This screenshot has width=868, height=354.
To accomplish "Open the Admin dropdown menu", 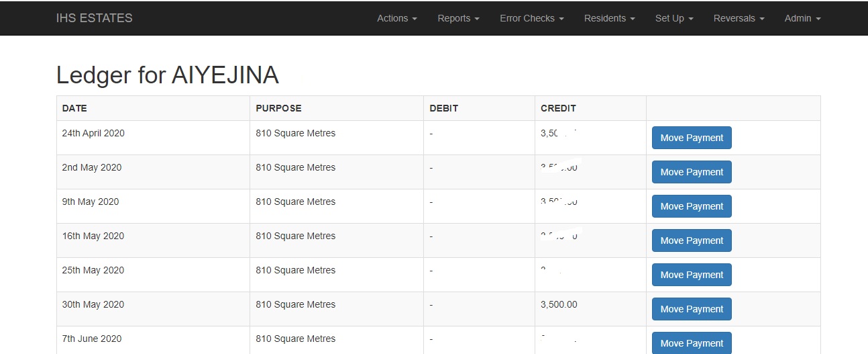I will (x=802, y=18).
